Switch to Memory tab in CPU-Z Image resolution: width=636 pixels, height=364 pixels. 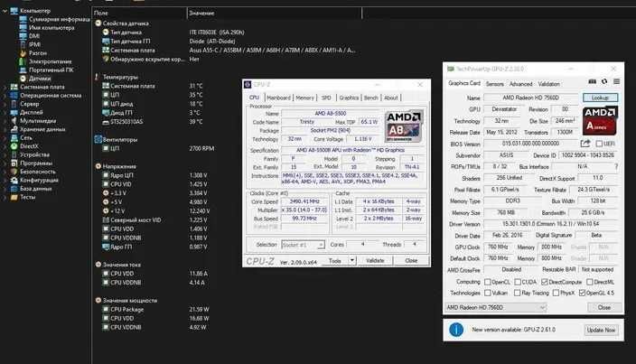(305, 98)
